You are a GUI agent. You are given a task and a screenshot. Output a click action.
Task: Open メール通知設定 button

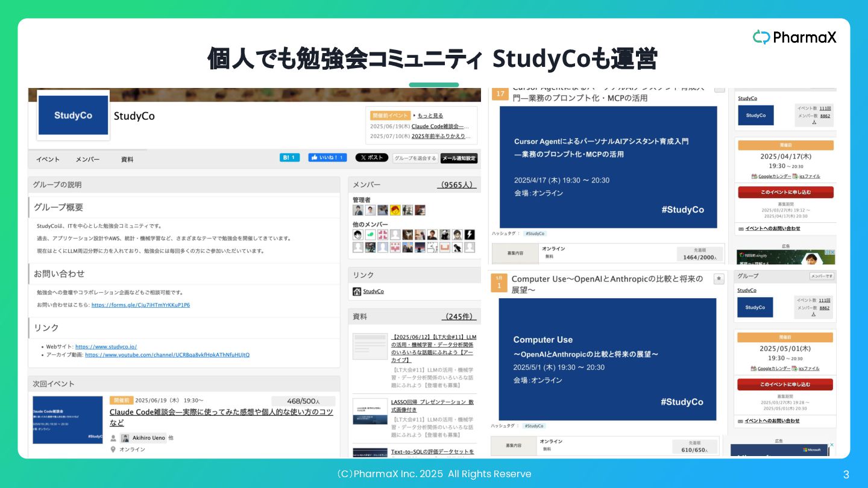459,158
